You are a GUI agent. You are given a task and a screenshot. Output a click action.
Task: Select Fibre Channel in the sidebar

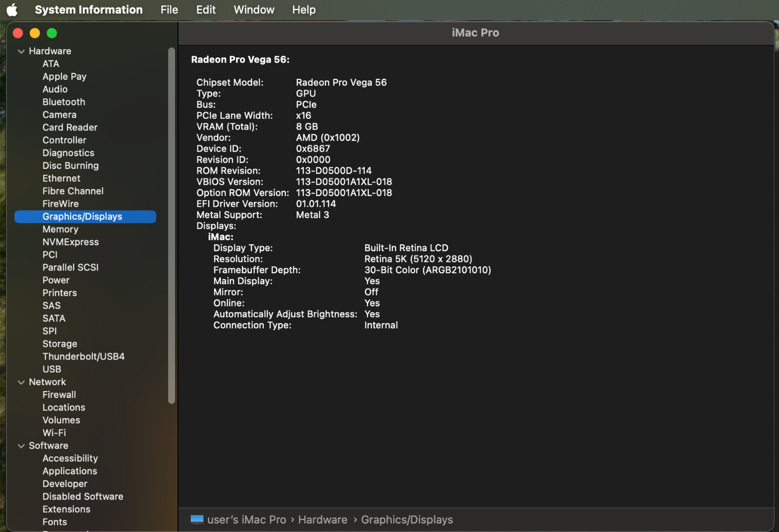(x=73, y=191)
